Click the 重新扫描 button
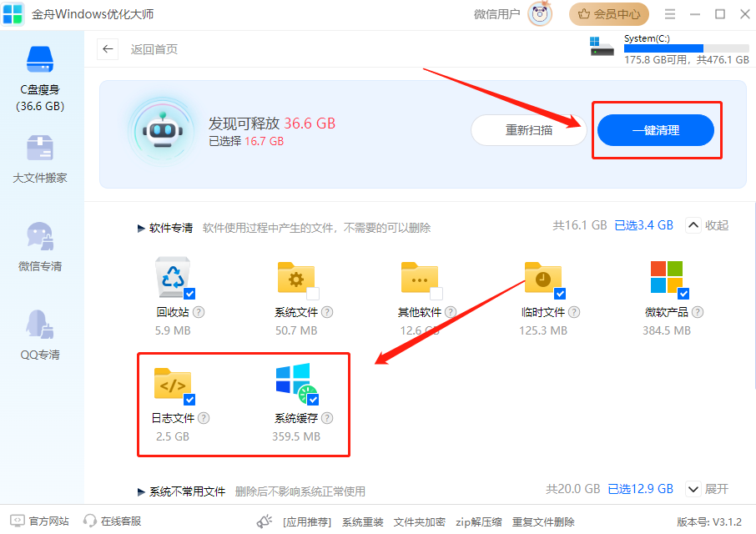The height and width of the screenshot is (534, 756). 528,130
